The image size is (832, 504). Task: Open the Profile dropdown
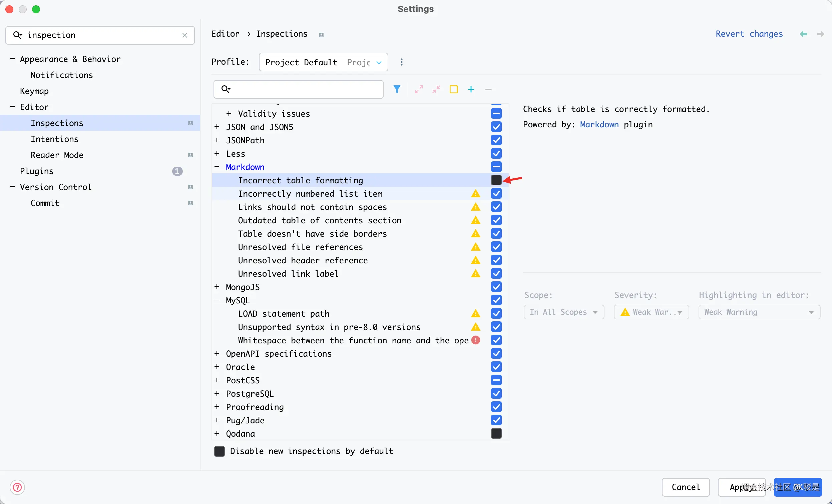(x=323, y=62)
